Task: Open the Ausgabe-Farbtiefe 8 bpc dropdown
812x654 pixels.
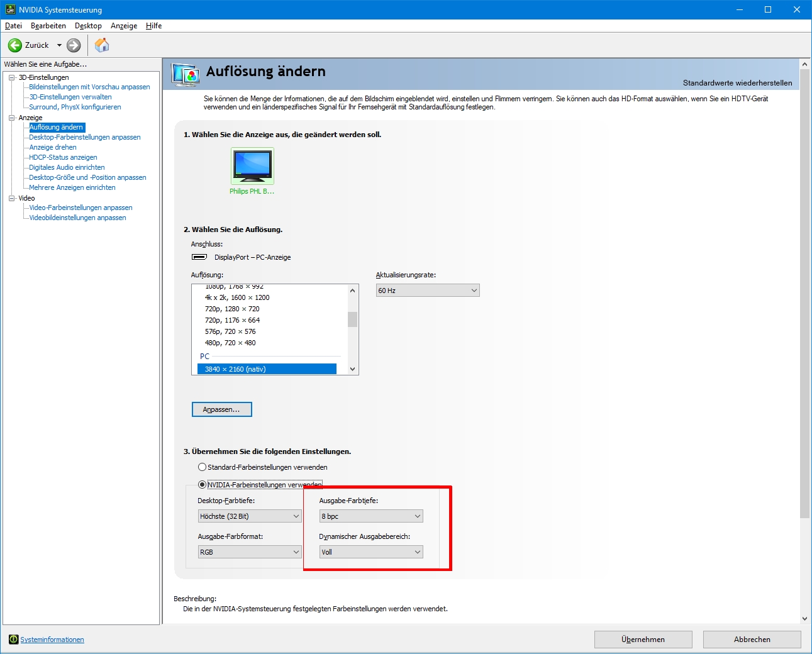Action: click(371, 516)
